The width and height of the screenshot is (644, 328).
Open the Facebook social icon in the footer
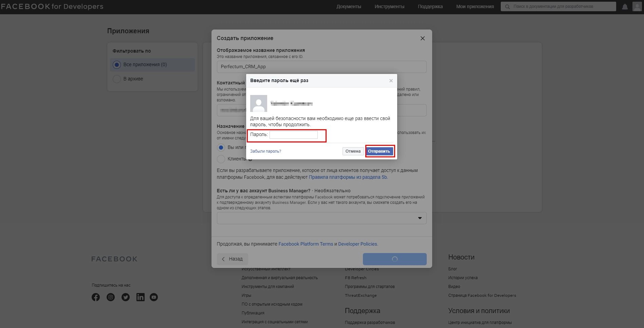click(96, 297)
